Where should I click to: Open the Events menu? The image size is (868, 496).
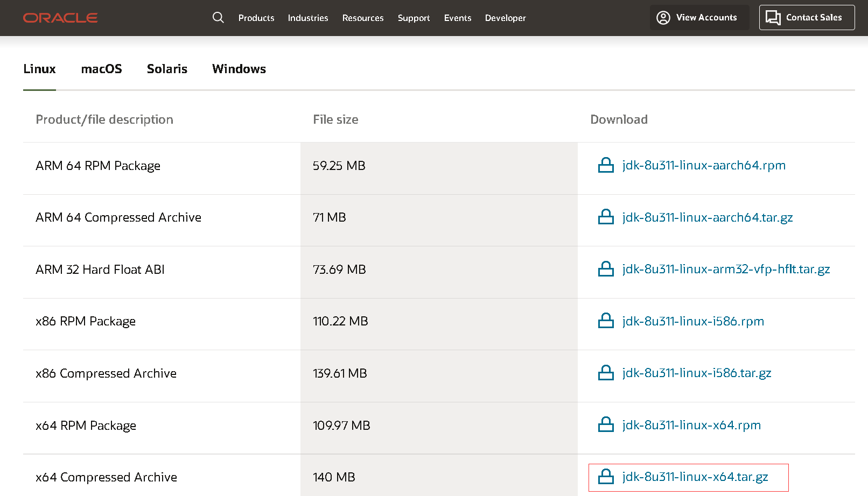pyautogui.click(x=458, y=18)
